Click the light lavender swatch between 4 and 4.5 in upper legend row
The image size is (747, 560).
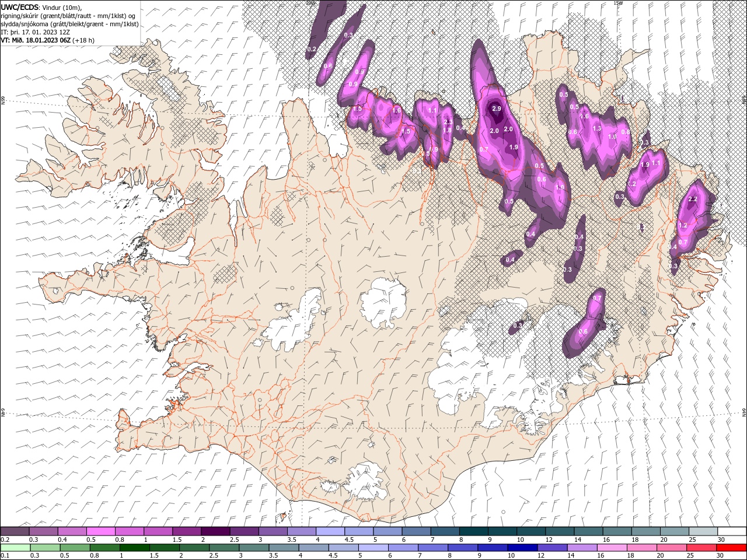(x=330, y=531)
